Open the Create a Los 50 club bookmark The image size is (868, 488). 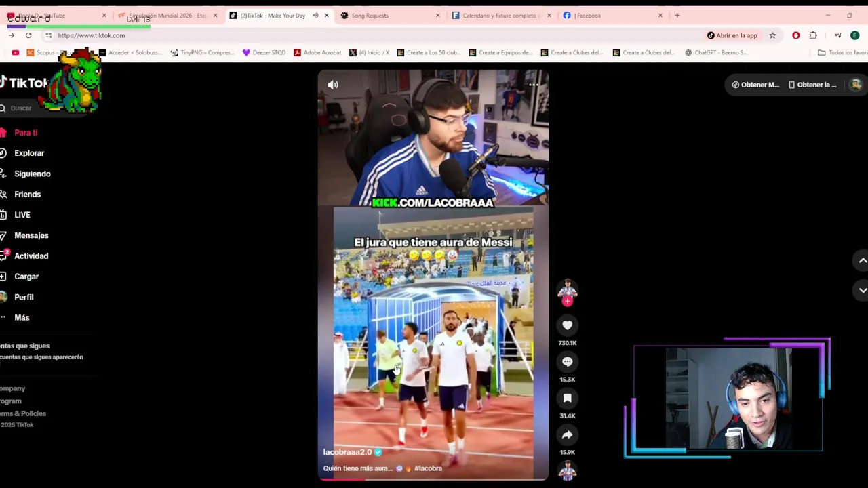coord(429,52)
